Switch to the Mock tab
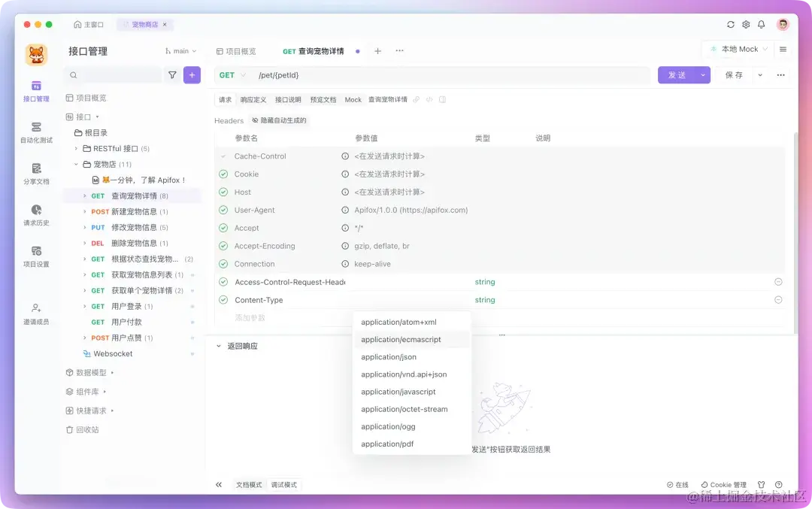This screenshot has height=509, width=812. coord(353,98)
